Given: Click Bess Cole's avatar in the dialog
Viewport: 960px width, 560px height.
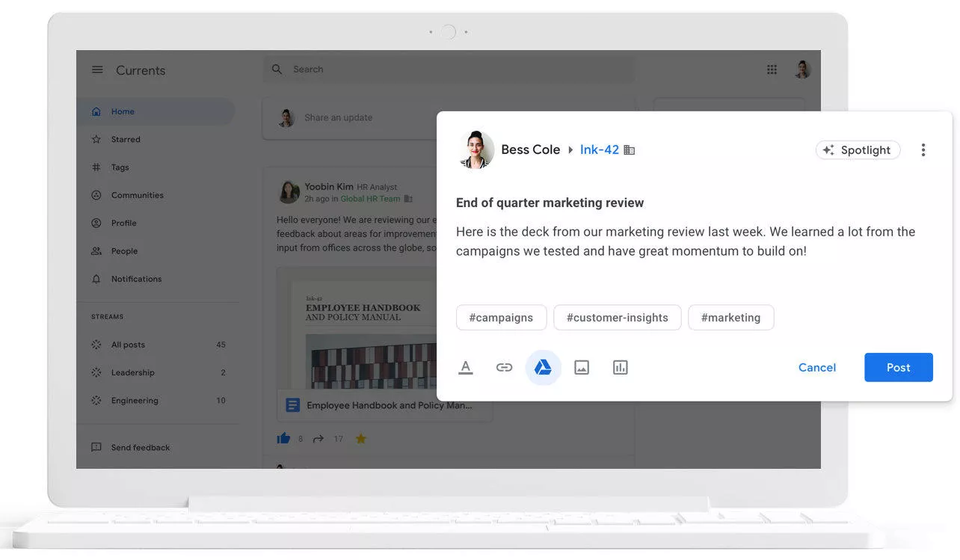Looking at the screenshot, I should [x=476, y=150].
